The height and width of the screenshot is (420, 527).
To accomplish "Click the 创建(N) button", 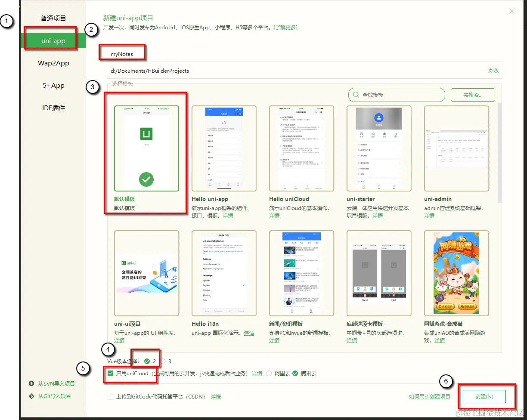I will pos(484,397).
